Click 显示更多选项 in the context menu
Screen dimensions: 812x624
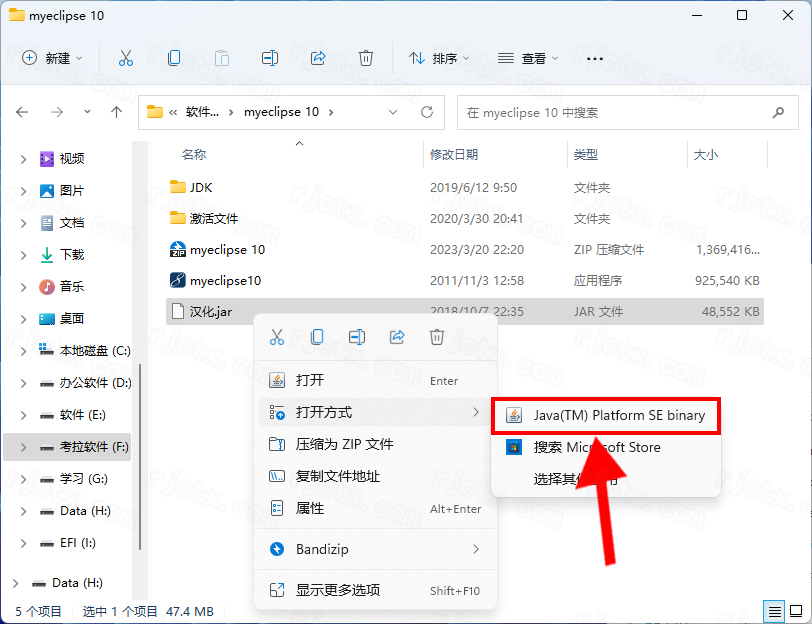337,590
